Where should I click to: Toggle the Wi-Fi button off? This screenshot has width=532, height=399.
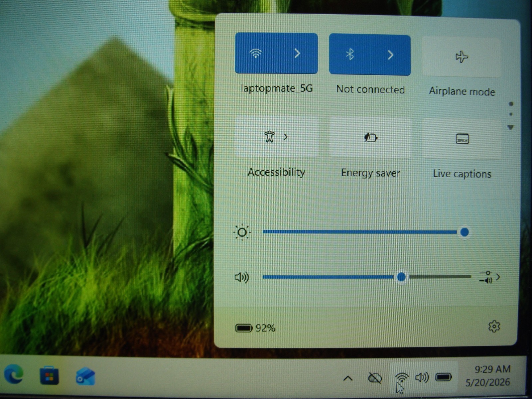(x=256, y=53)
